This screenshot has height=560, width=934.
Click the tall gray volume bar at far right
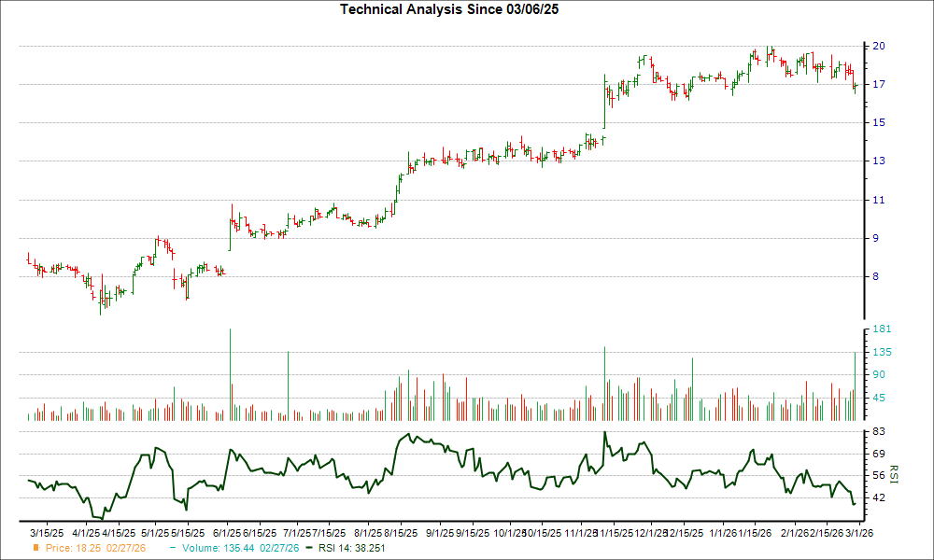click(856, 383)
